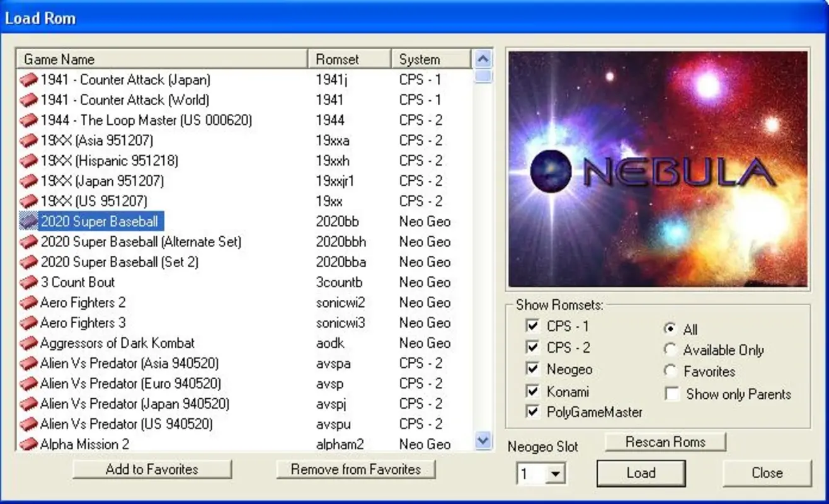Click the chip icon for Alpha Mission 2
Viewport: 829px width, 504px height.
coord(28,444)
